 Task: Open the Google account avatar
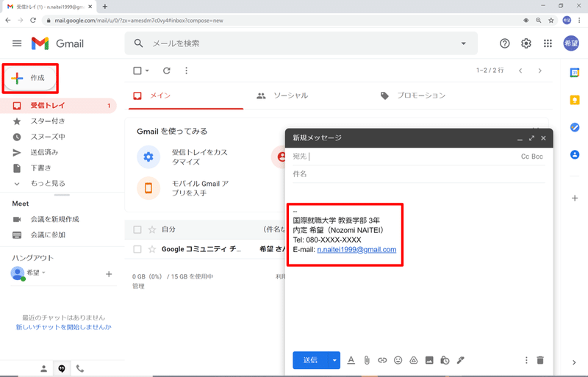point(571,43)
